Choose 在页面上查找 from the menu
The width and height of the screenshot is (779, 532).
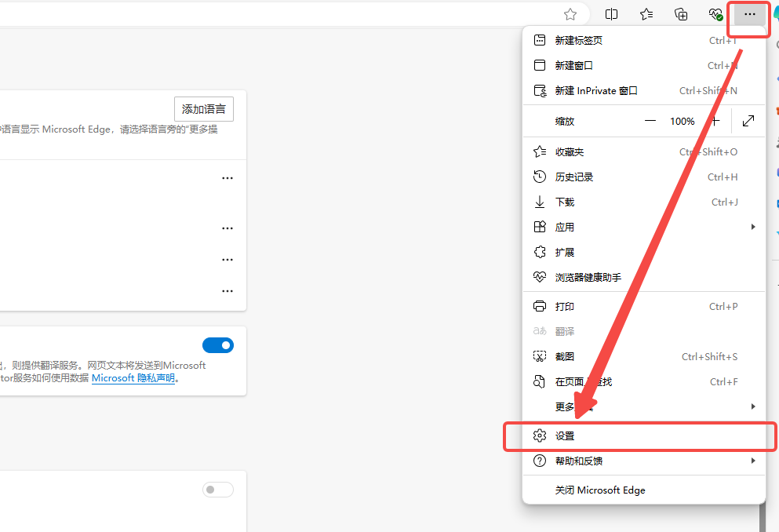(x=644, y=381)
